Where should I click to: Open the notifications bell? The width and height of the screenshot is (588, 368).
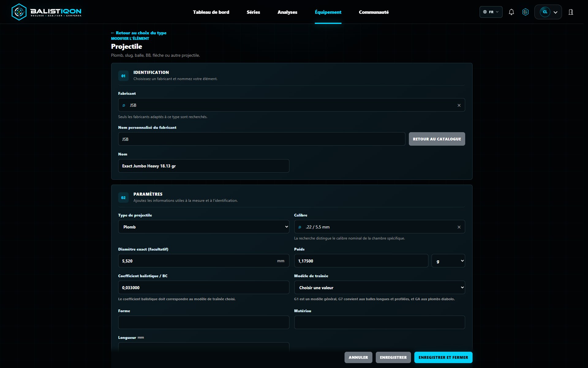pyautogui.click(x=511, y=12)
